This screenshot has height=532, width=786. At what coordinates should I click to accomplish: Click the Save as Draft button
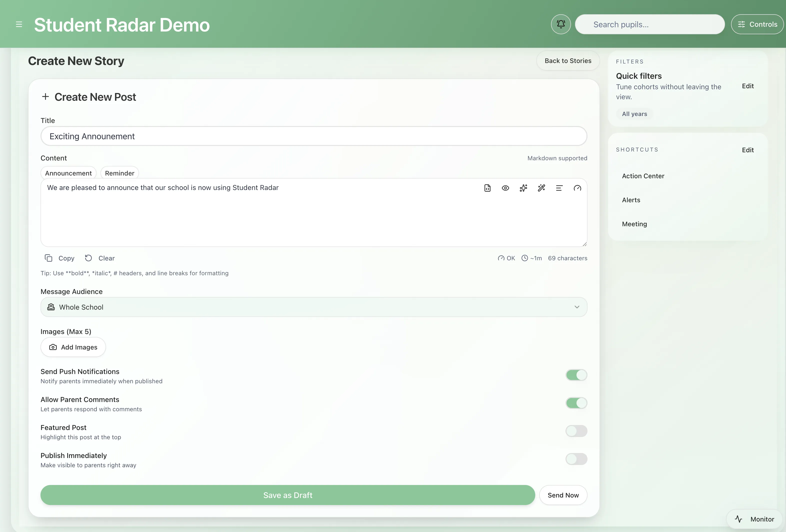pos(287,495)
